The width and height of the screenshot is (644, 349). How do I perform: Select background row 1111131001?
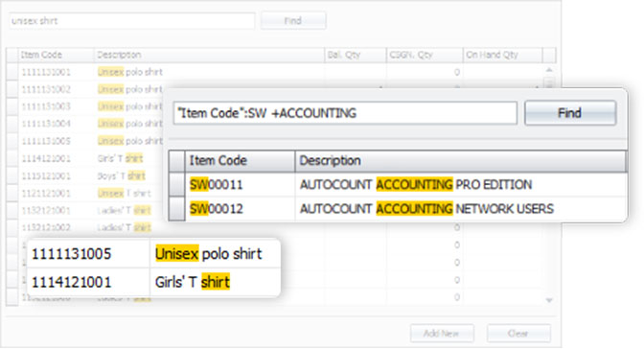[x=46, y=72]
